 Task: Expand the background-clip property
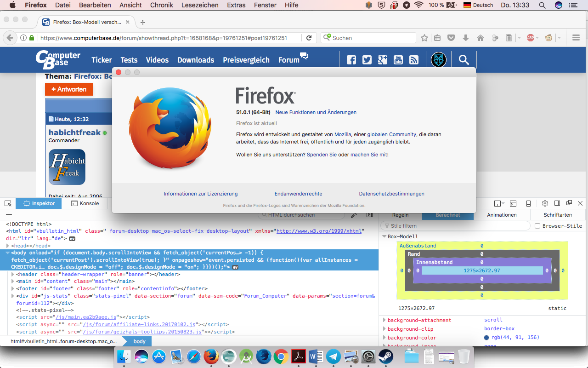point(384,329)
